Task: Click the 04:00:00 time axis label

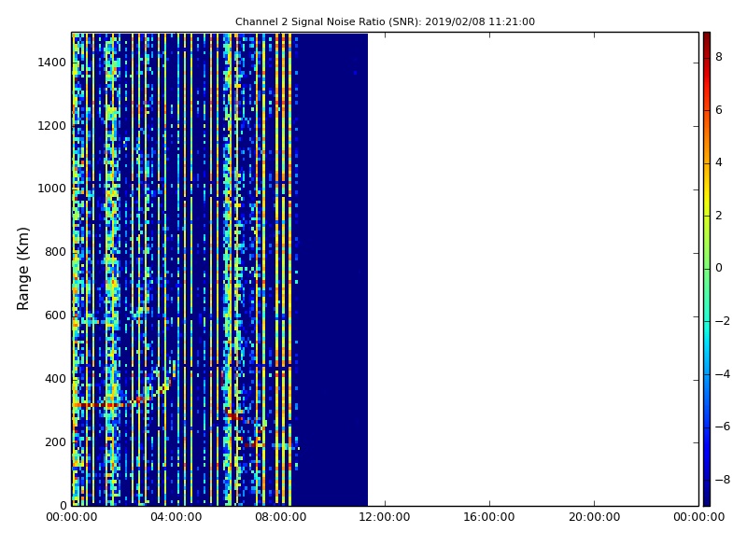Action: click(x=176, y=517)
